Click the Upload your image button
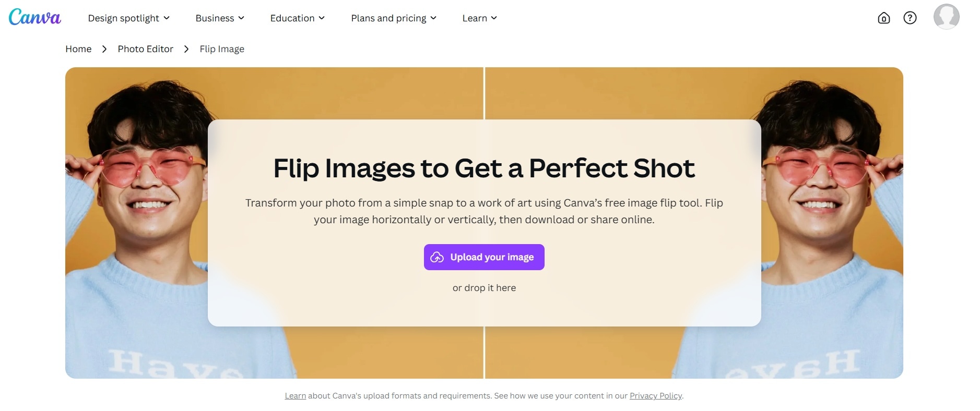Viewport: 980px width, 411px height. point(484,257)
